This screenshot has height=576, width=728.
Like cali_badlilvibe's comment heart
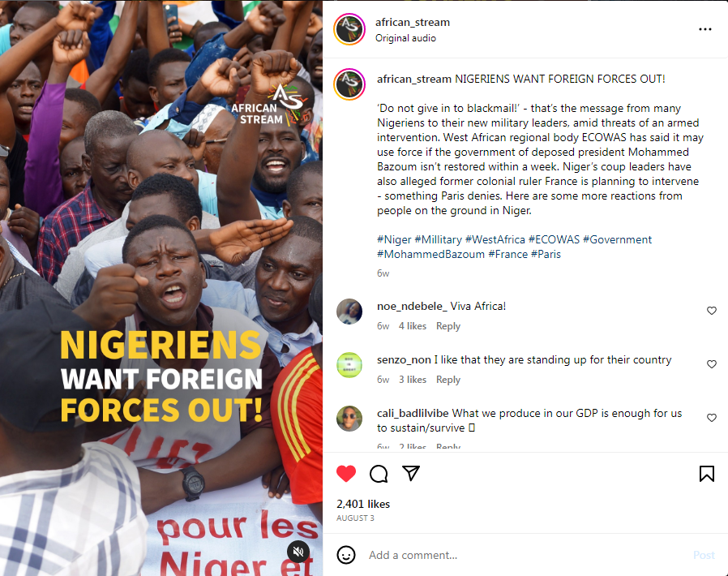click(x=711, y=418)
